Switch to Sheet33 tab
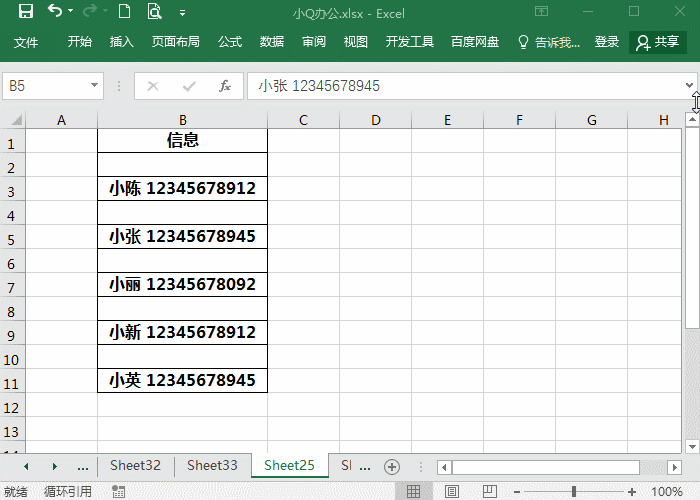The image size is (700, 500). [212, 466]
